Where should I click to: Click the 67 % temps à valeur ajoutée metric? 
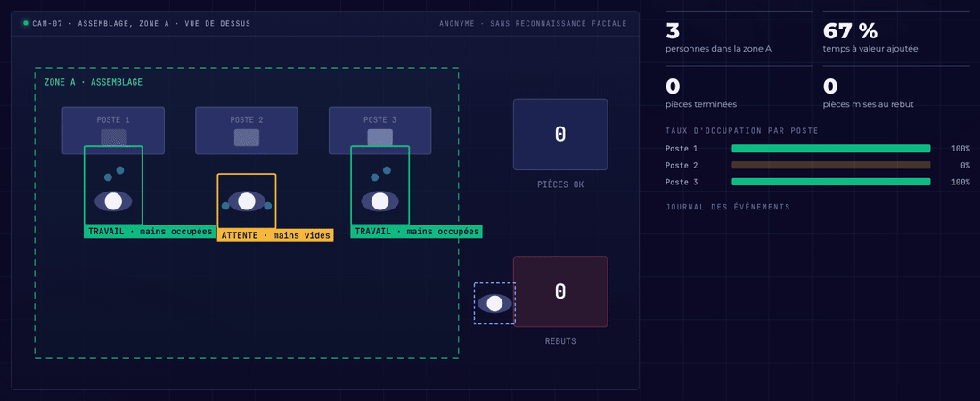(870, 37)
